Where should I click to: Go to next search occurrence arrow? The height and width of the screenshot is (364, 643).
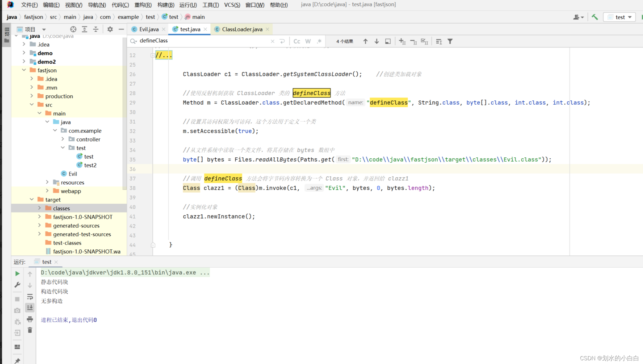pyautogui.click(x=376, y=41)
